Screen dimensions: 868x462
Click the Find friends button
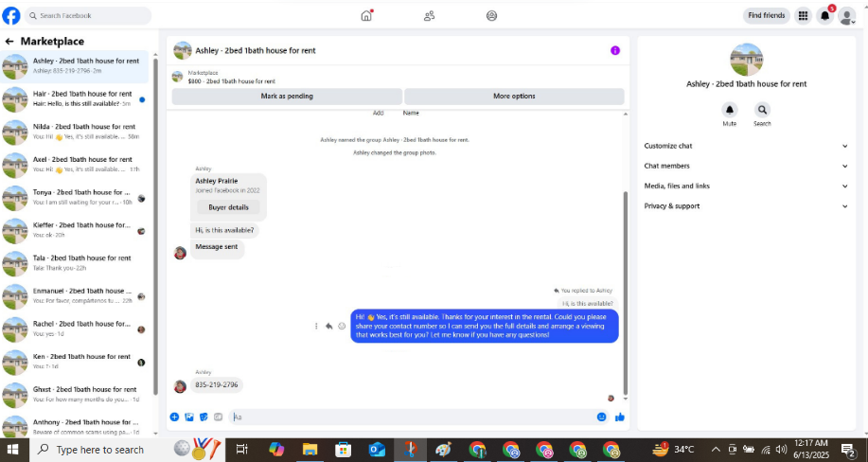pos(766,15)
